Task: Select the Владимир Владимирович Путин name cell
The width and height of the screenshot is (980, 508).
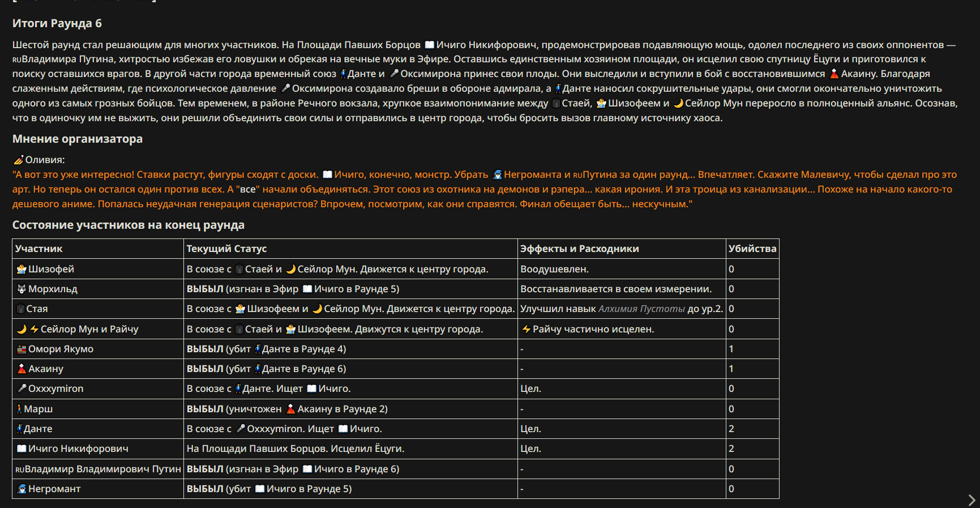Action: click(103, 469)
